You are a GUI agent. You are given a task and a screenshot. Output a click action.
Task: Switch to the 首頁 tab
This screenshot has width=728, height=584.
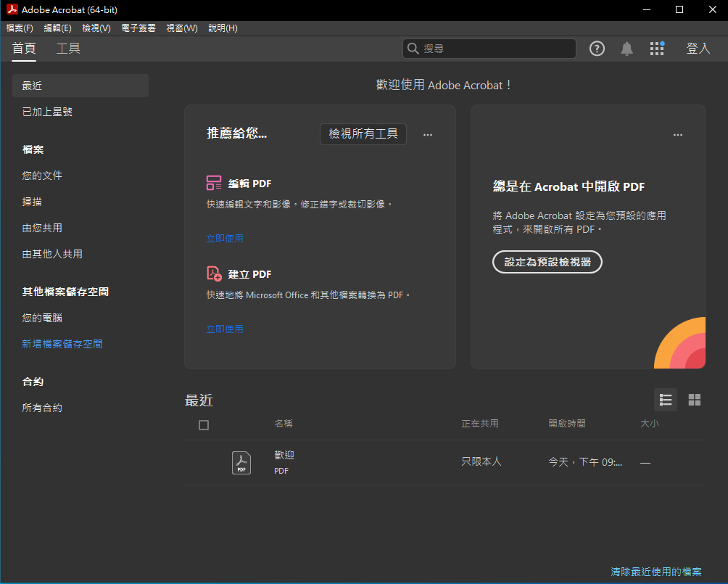click(x=24, y=49)
